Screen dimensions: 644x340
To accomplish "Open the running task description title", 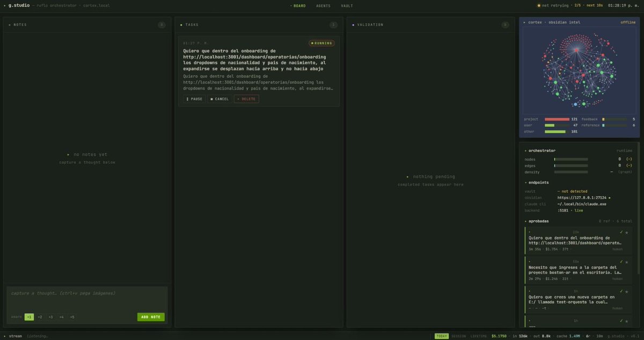I will click(x=254, y=60).
